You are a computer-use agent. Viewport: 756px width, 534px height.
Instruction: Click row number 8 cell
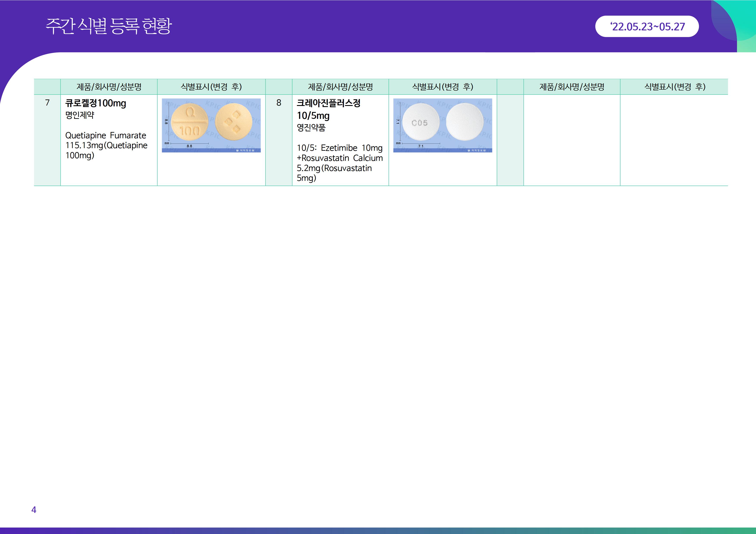[279, 103]
